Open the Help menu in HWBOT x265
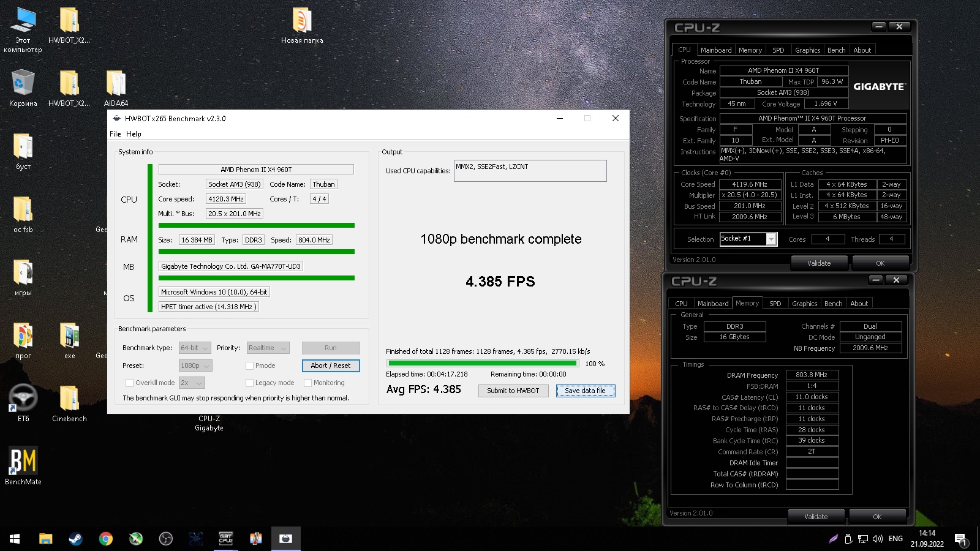 [x=134, y=134]
